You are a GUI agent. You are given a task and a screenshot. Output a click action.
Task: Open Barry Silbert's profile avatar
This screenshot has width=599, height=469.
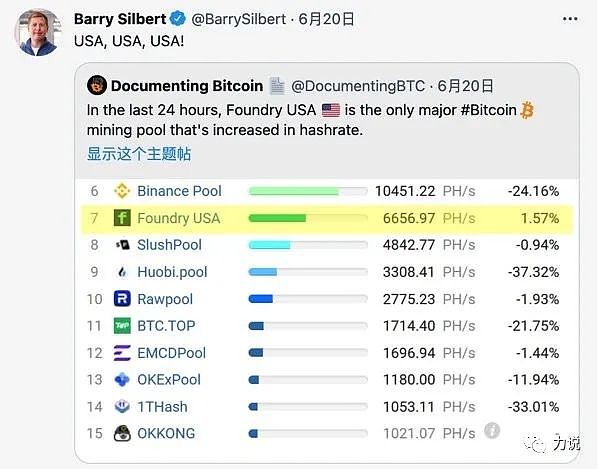[x=38, y=33]
